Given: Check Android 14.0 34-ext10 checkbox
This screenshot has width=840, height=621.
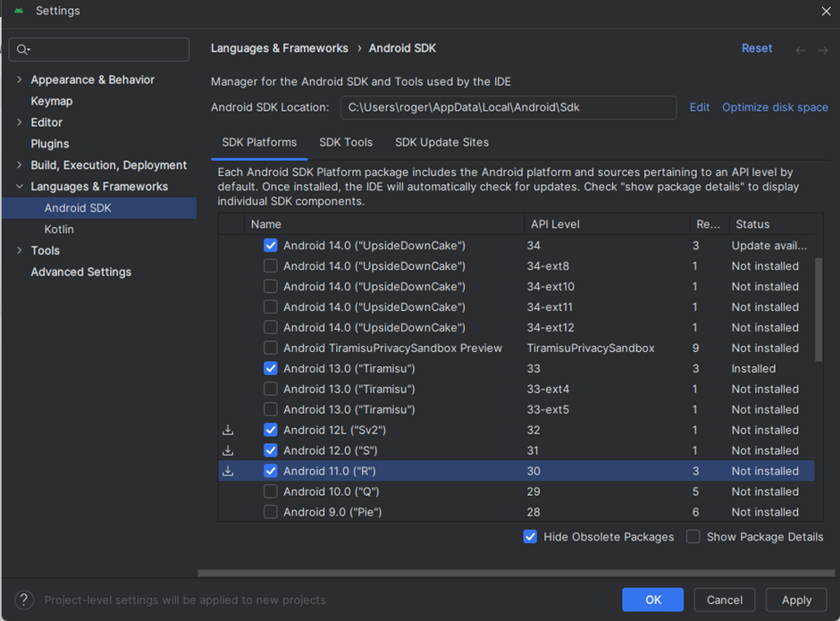Looking at the screenshot, I should [271, 286].
